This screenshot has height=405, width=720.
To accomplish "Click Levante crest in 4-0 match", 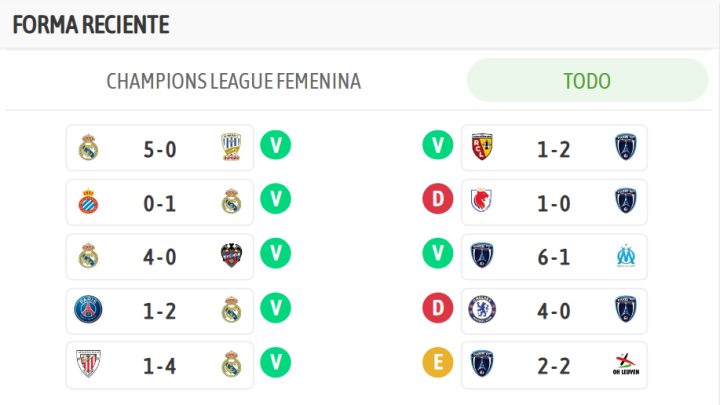I will tap(231, 257).
